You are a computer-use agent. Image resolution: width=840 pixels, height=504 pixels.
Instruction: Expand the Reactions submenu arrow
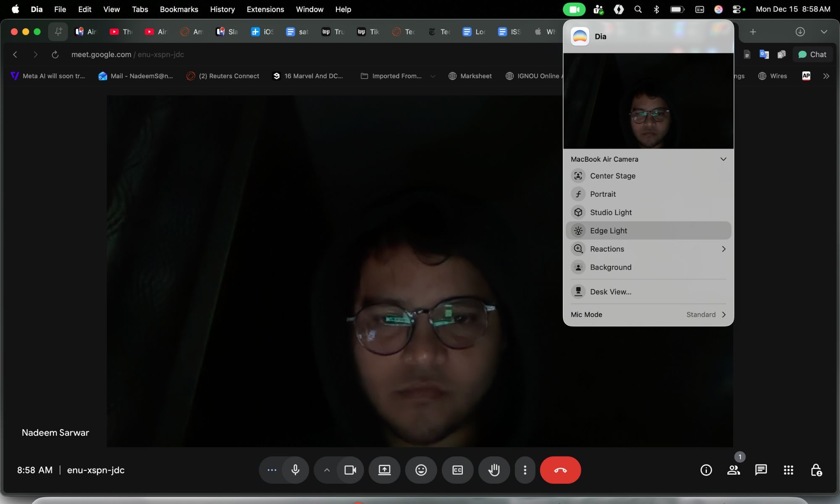[x=723, y=249]
